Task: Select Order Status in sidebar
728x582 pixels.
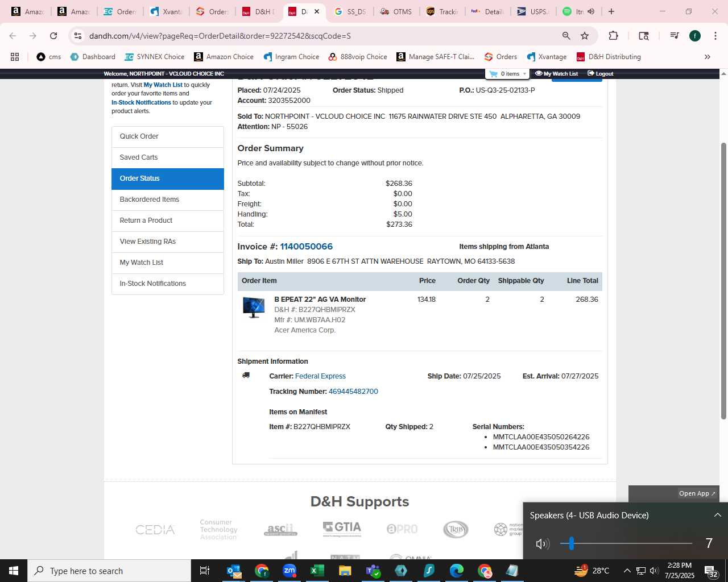Action: [x=168, y=178]
